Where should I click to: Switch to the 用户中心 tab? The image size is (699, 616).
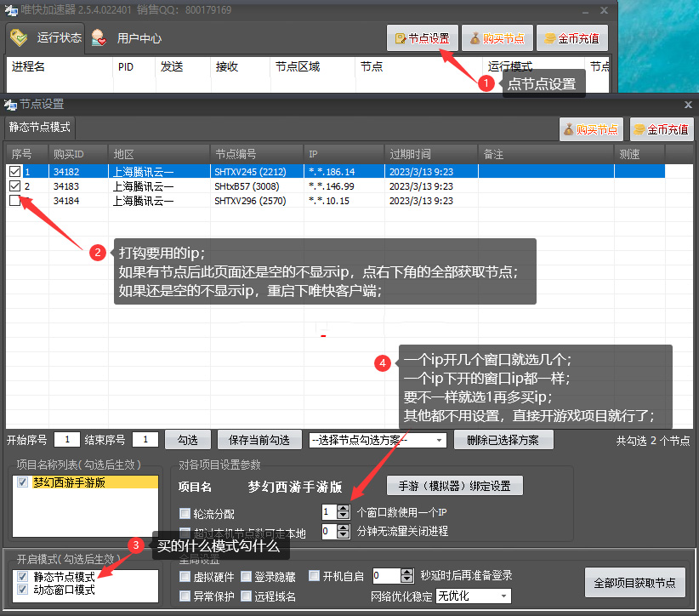coord(126,38)
